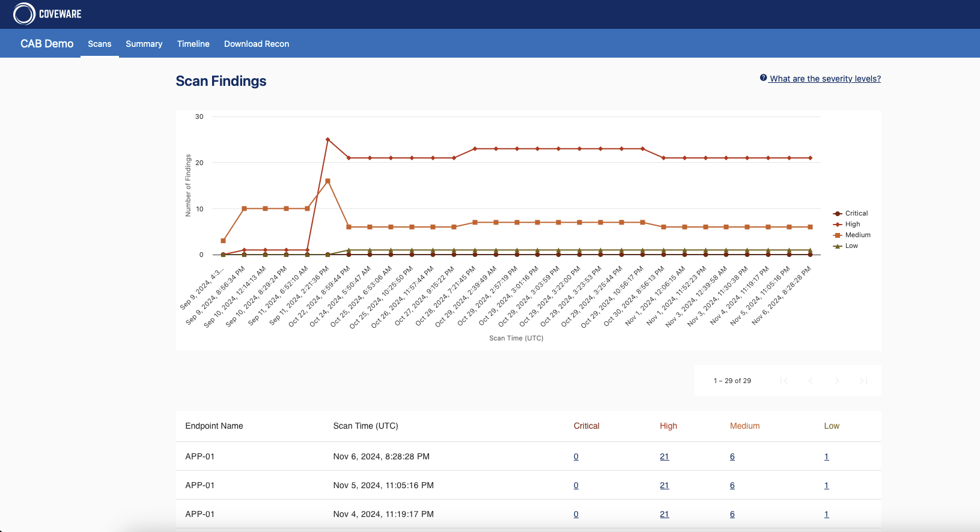Click Low count 1 for Nov 4 scan

827,514
